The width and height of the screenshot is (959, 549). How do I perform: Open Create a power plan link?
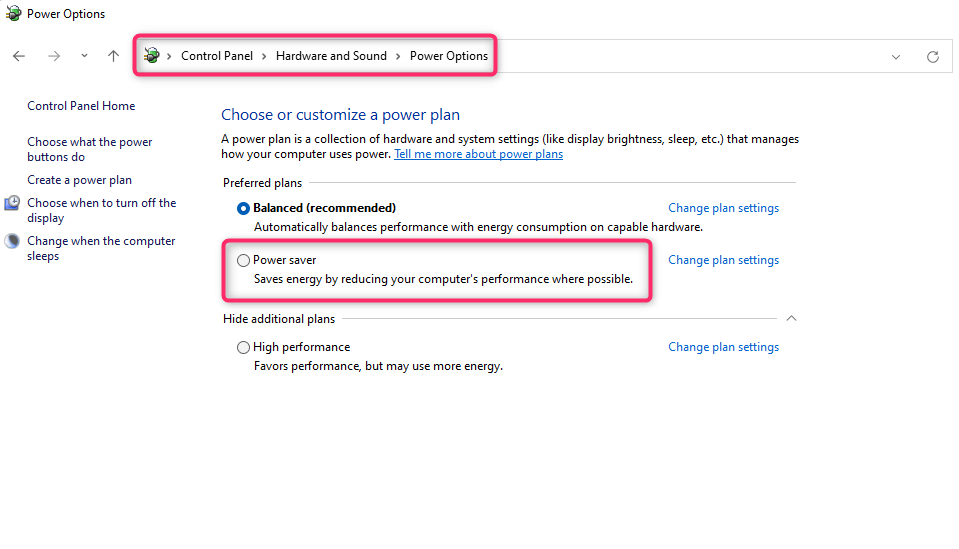[x=79, y=180]
